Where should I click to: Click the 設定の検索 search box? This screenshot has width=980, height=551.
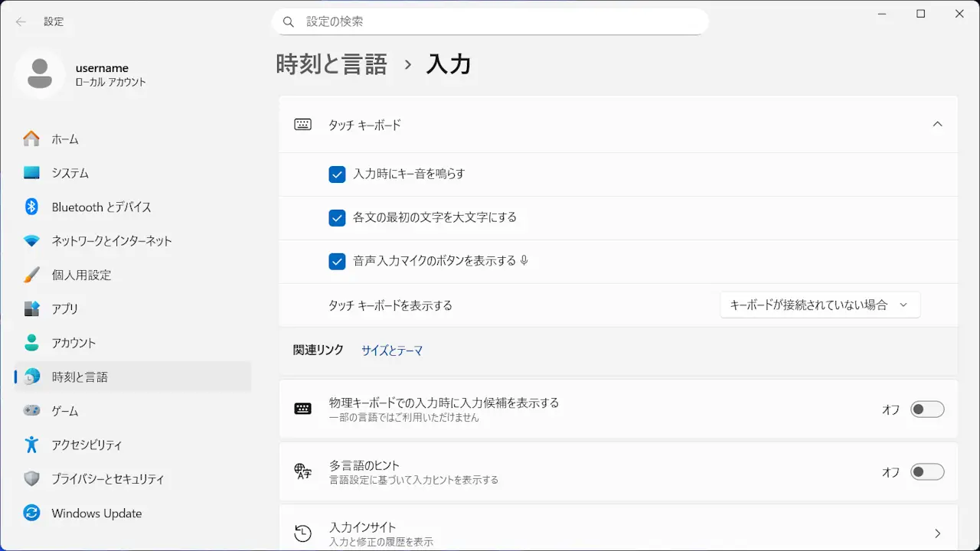pos(490,21)
